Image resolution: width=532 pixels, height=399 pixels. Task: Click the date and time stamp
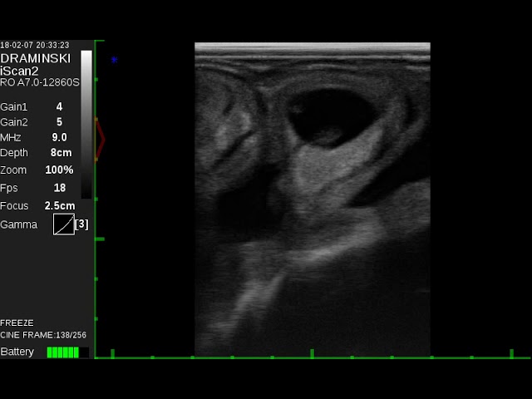coord(35,45)
